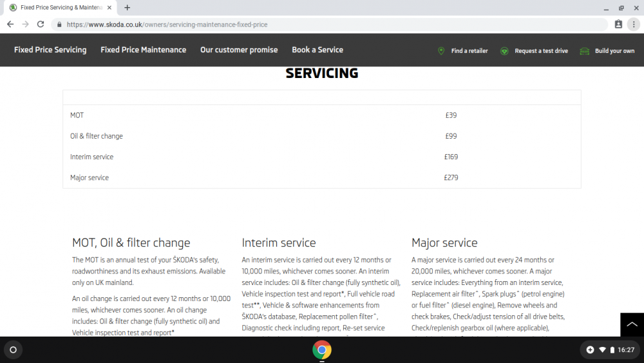Screen dimensions: 644x363
Task: Click the Interim service column heading
Action: (x=279, y=243)
